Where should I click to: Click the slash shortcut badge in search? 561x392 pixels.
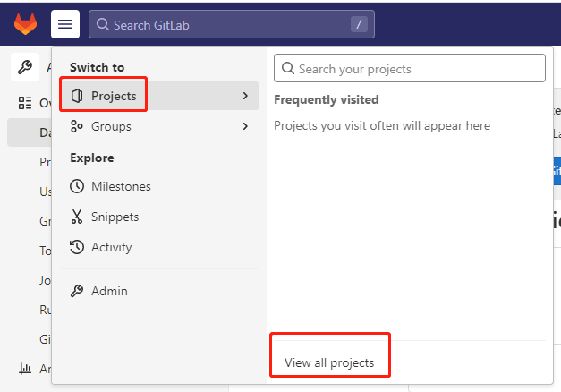[359, 24]
